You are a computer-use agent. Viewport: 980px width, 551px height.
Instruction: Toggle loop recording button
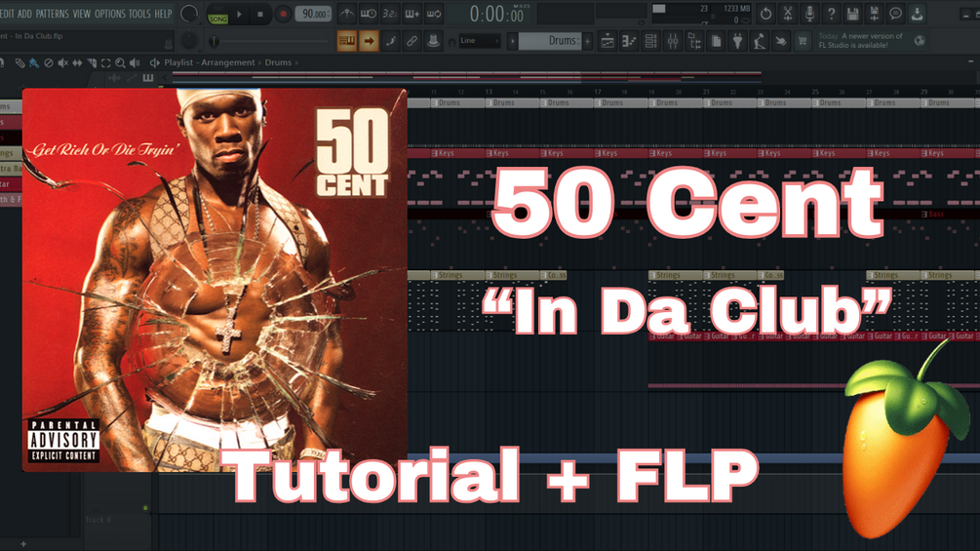point(434,13)
